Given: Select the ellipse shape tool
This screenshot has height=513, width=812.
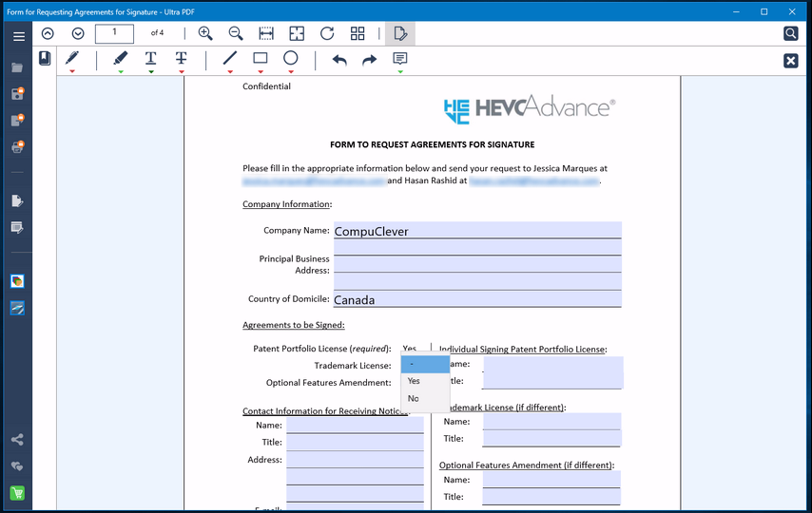Looking at the screenshot, I should [291, 57].
